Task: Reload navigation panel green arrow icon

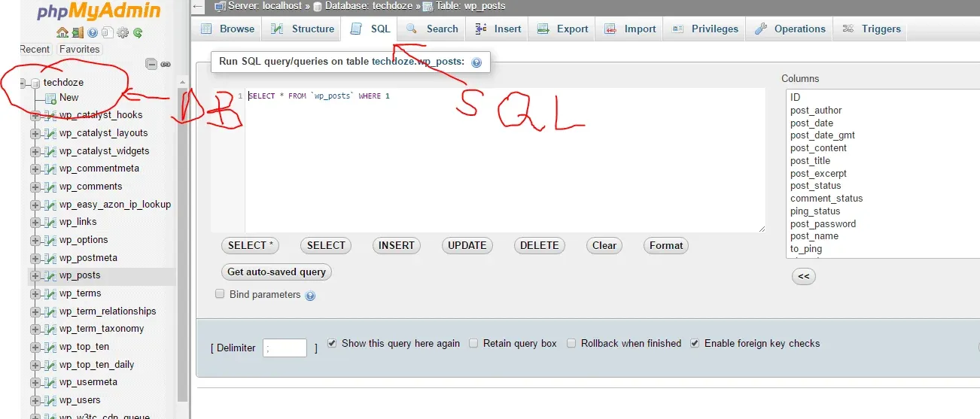Action: click(x=138, y=32)
